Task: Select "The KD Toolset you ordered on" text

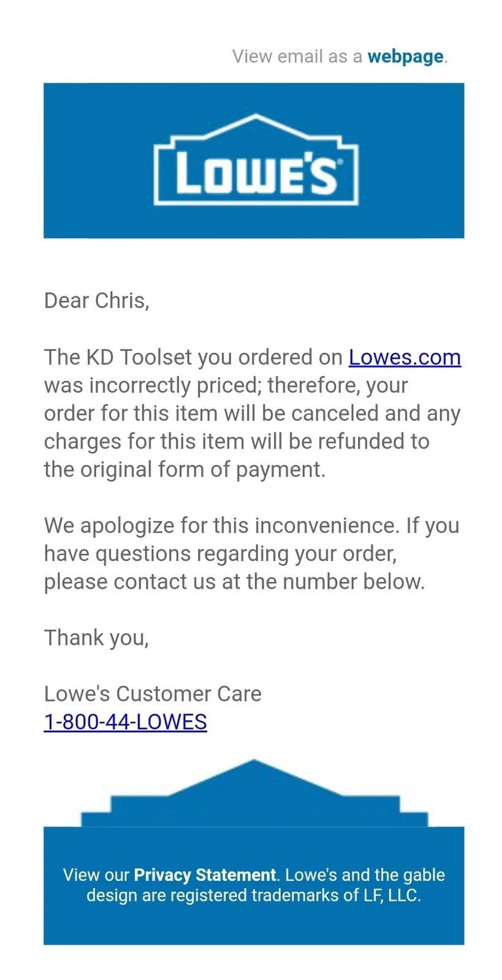Action: click(193, 357)
